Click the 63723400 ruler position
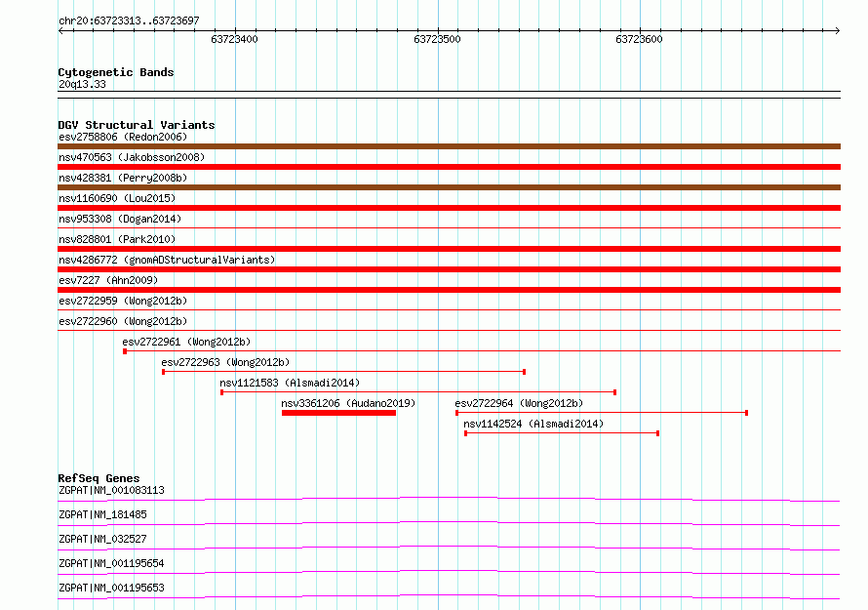Screen dimensions: 868x610 point(234,39)
